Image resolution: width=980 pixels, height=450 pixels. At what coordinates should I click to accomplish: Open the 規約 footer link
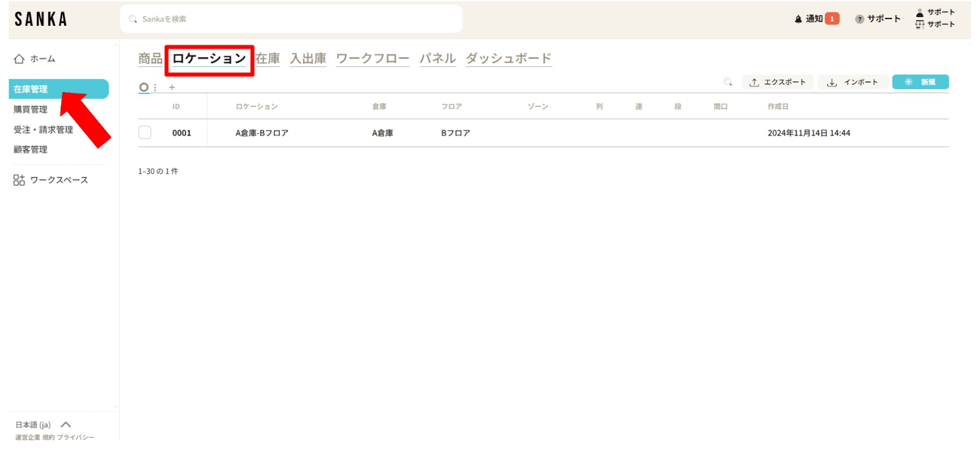(48, 438)
